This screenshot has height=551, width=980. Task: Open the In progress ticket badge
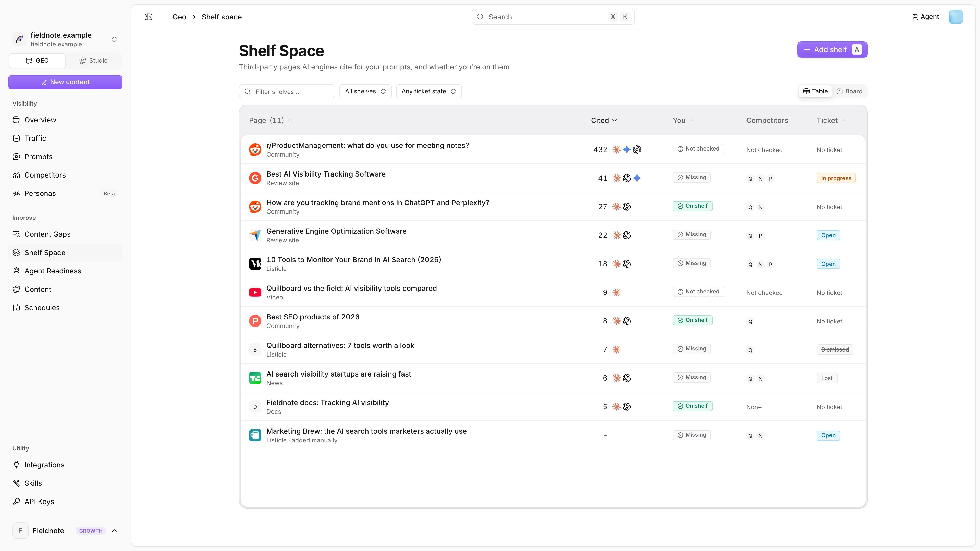pos(836,178)
